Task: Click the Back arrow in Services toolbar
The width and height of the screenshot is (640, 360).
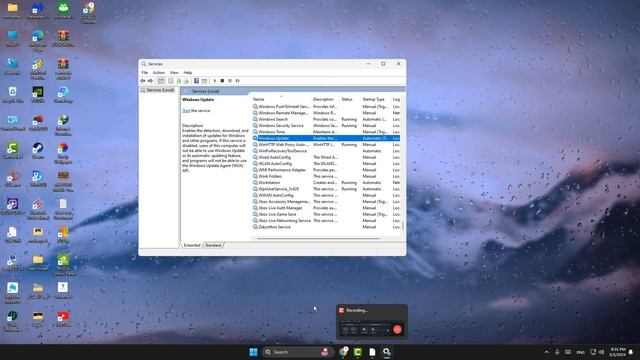Action: pyautogui.click(x=143, y=81)
